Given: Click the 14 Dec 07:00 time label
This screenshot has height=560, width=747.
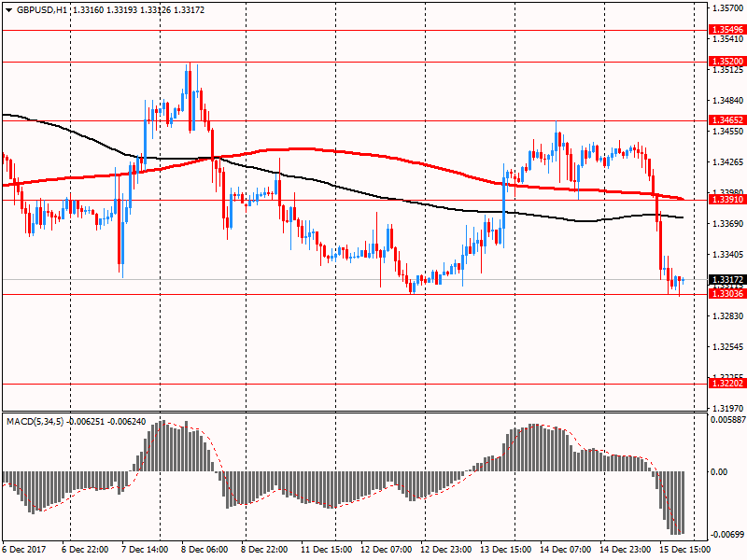Looking at the screenshot, I should pos(566,550).
